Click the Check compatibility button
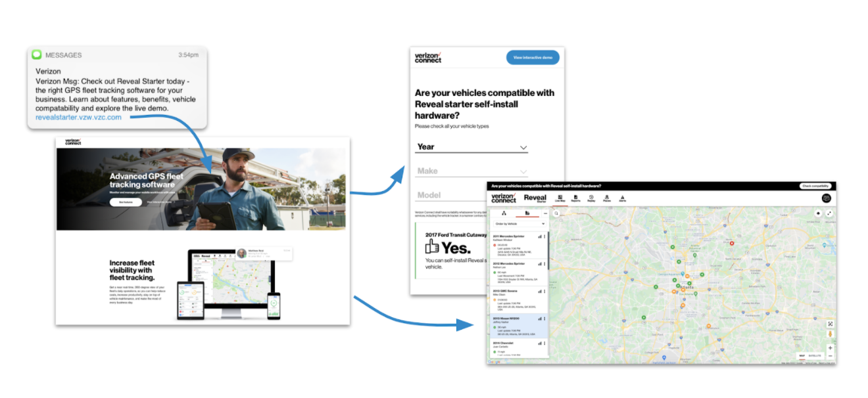The height and width of the screenshot is (398, 868). pyautogui.click(x=815, y=186)
